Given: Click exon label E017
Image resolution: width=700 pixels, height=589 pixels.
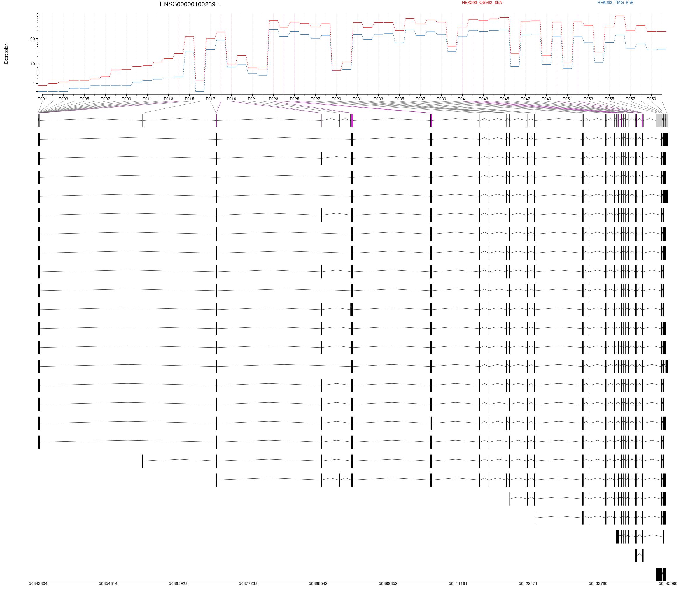Looking at the screenshot, I should pos(210,99).
